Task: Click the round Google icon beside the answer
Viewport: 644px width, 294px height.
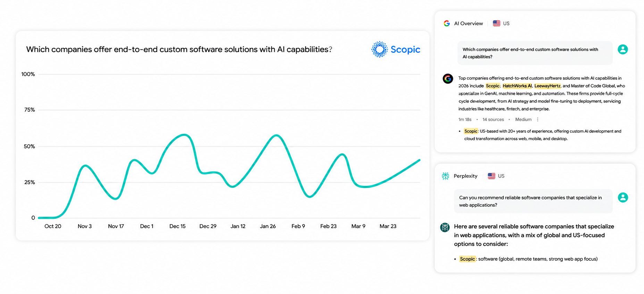Action: pos(448,79)
